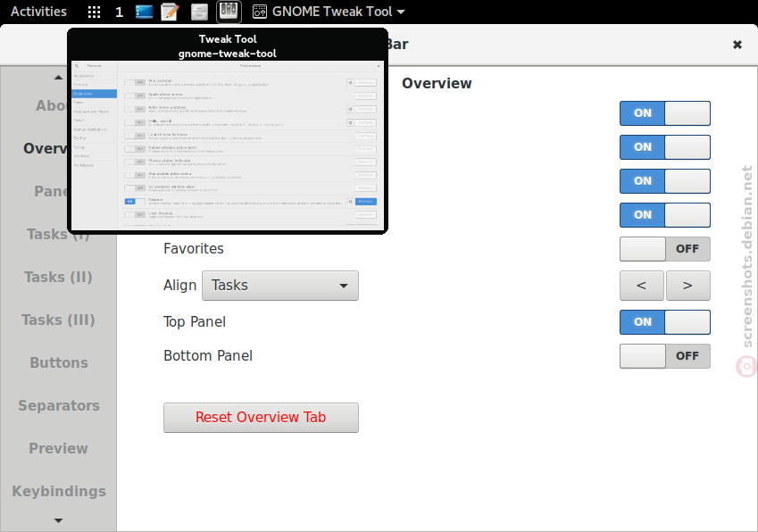
Task: Open the Activities overview
Action: point(38,11)
